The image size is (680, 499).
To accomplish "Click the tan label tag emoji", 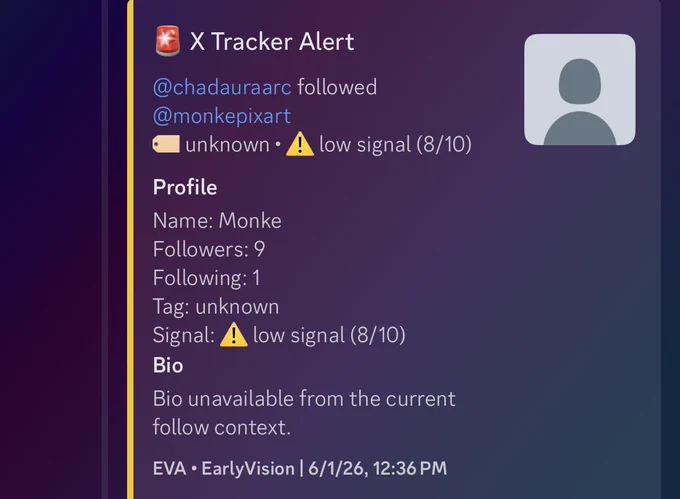I will (166, 144).
